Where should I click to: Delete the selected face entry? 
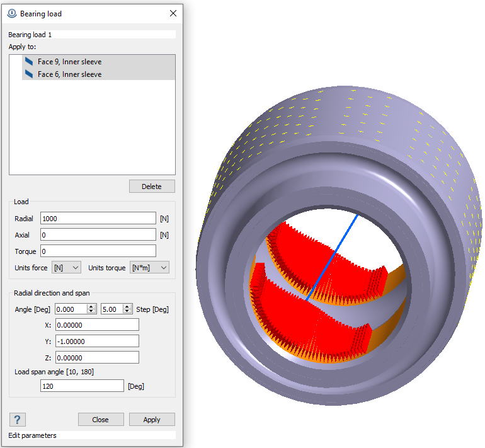152,187
